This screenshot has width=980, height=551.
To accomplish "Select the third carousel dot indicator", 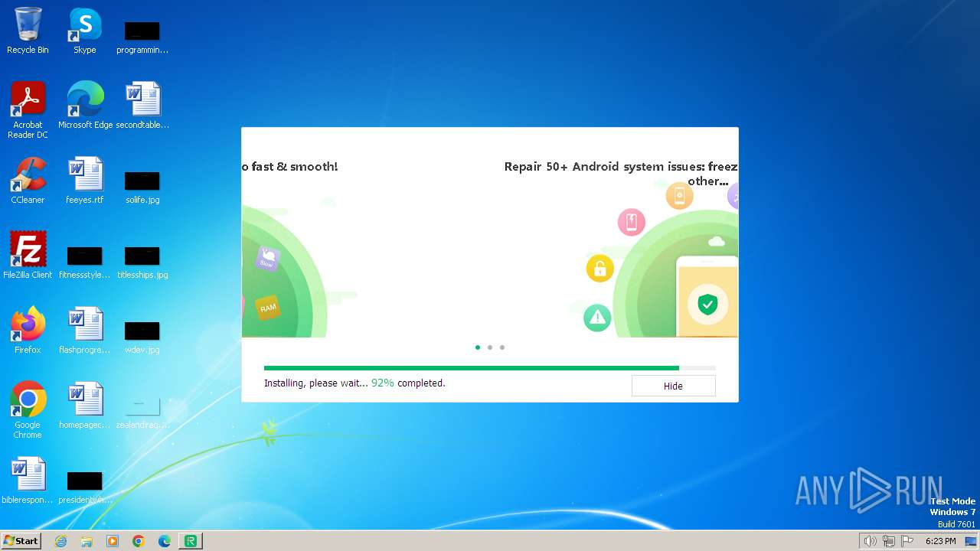I will point(502,347).
